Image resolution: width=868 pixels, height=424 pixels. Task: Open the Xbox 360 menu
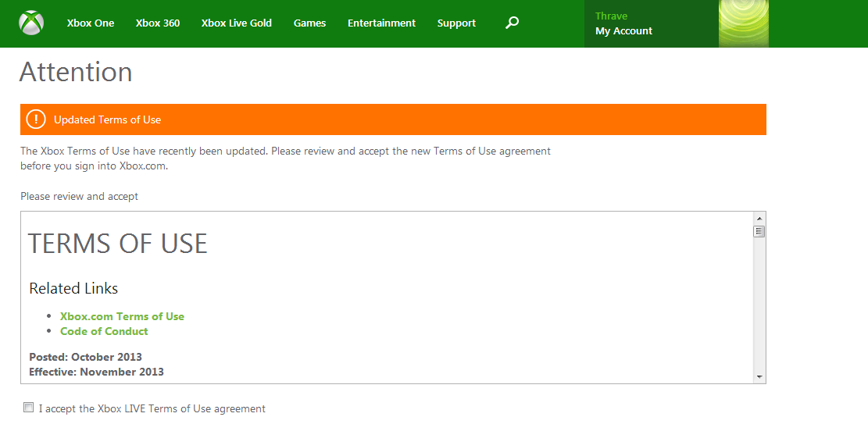click(158, 23)
